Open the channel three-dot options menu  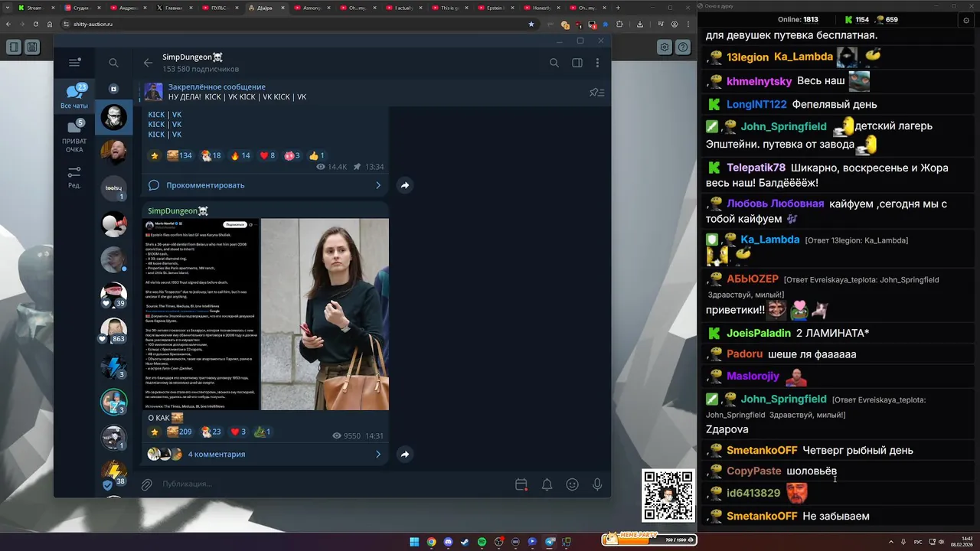coord(597,63)
